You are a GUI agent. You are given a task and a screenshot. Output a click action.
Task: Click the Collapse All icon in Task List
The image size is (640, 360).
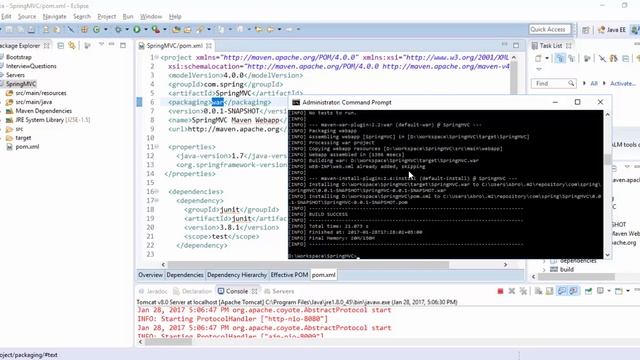coord(625,58)
